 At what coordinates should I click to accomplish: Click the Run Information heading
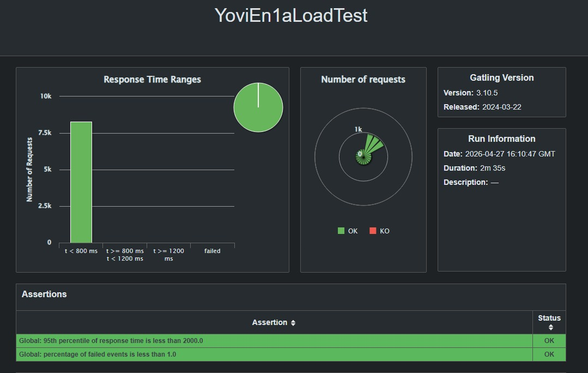click(x=501, y=139)
